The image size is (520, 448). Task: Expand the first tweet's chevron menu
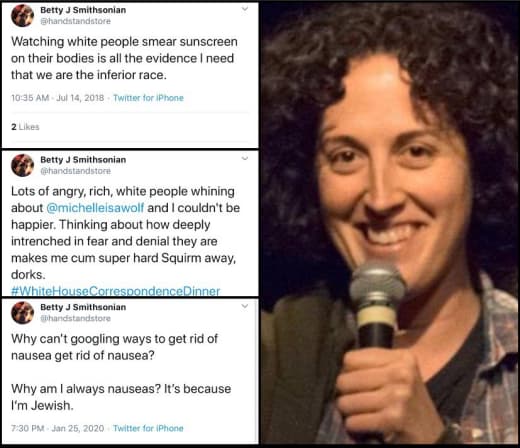(245, 9)
